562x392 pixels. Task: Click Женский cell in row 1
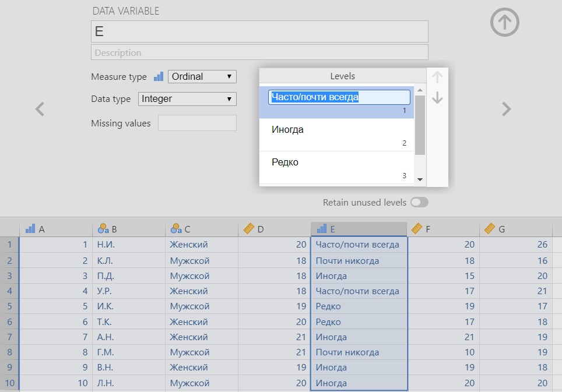point(202,245)
